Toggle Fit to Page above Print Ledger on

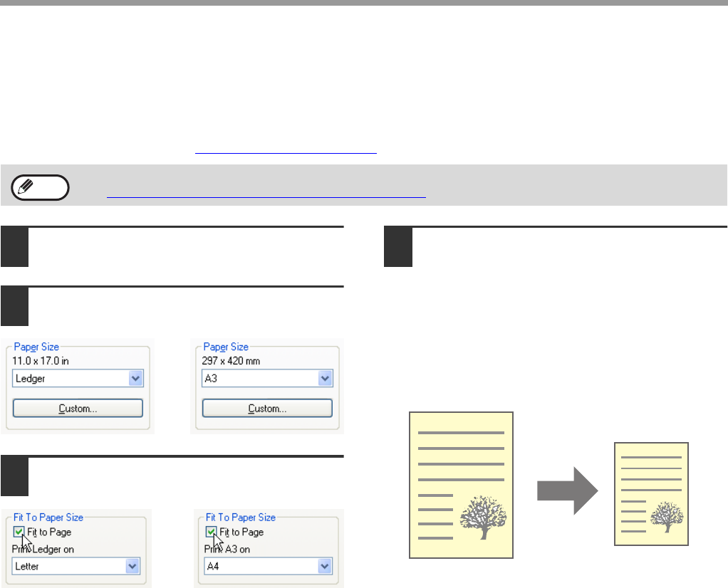19,532
